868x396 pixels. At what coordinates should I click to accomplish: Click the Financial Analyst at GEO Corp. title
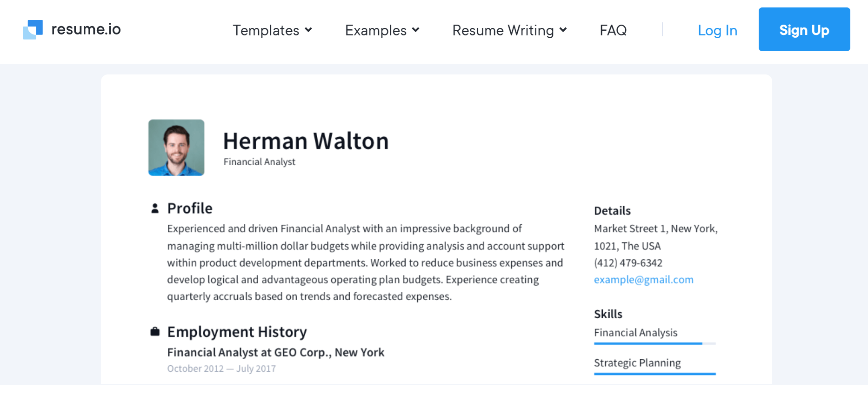coord(276,353)
